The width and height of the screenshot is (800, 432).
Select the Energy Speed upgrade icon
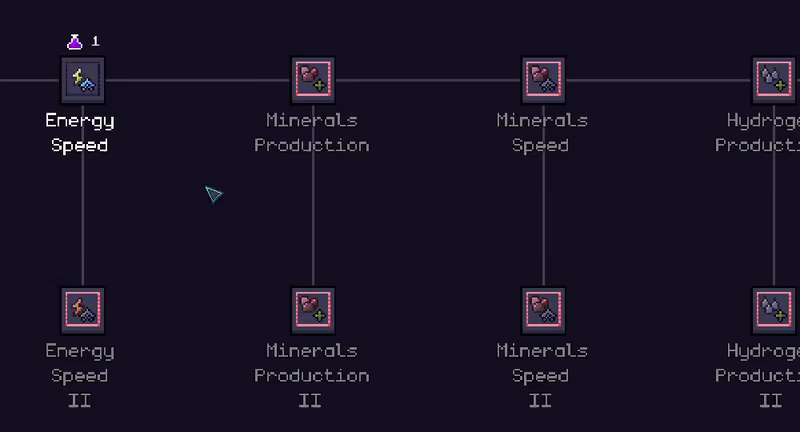(x=83, y=80)
